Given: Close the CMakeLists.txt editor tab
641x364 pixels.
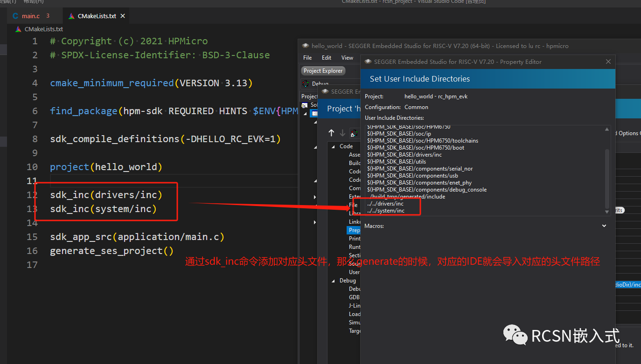Looking at the screenshot, I should point(123,16).
